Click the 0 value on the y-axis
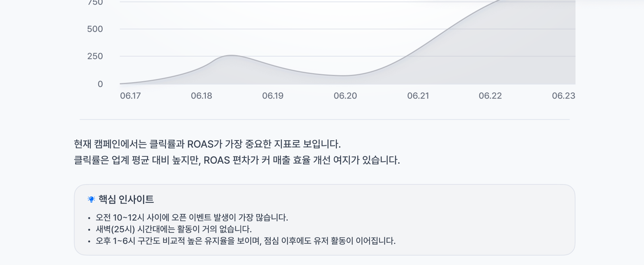Image resolution: width=644 pixels, height=265 pixels. point(100,84)
